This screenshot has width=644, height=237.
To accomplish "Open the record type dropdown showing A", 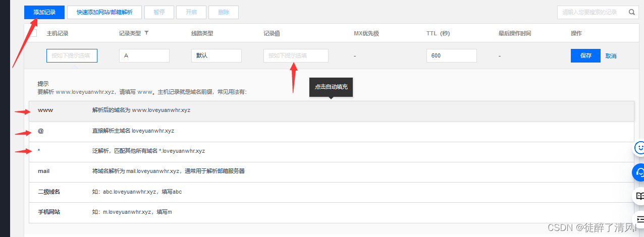I will point(144,55).
